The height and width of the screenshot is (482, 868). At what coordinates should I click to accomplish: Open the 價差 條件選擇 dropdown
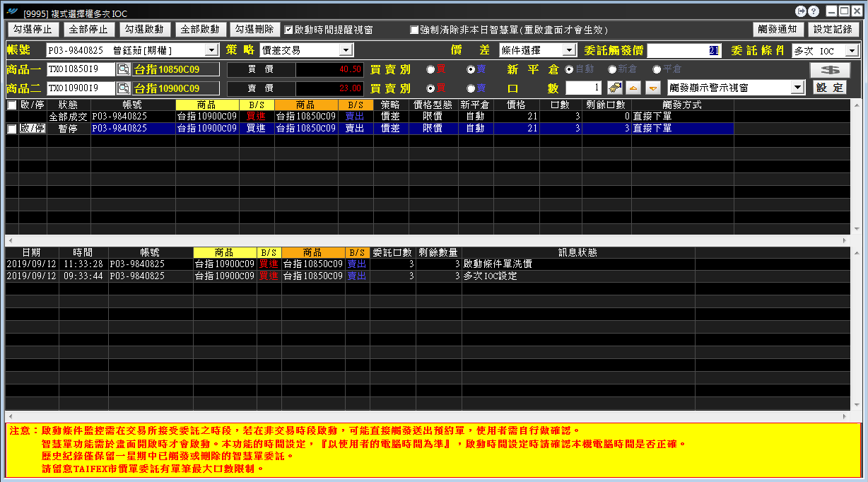click(x=569, y=50)
